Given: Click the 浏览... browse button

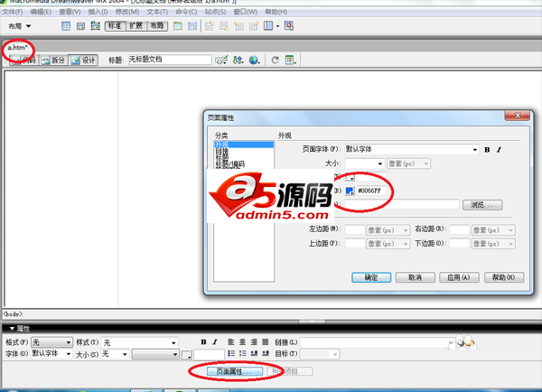Looking at the screenshot, I should pyautogui.click(x=482, y=205).
